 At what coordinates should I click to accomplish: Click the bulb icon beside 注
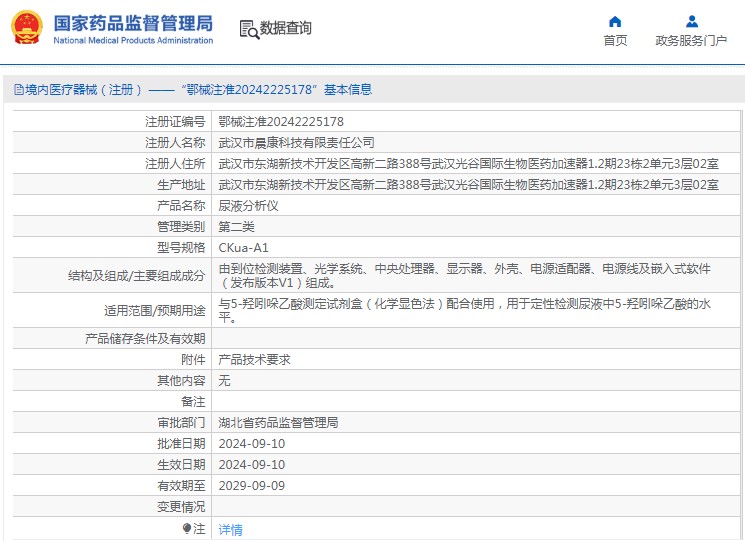[x=186, y=528]
